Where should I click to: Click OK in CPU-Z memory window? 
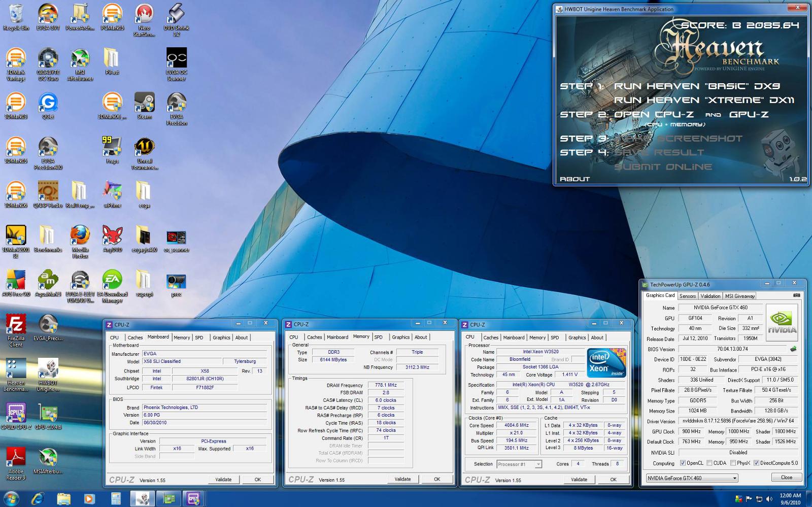click(437, 479)
